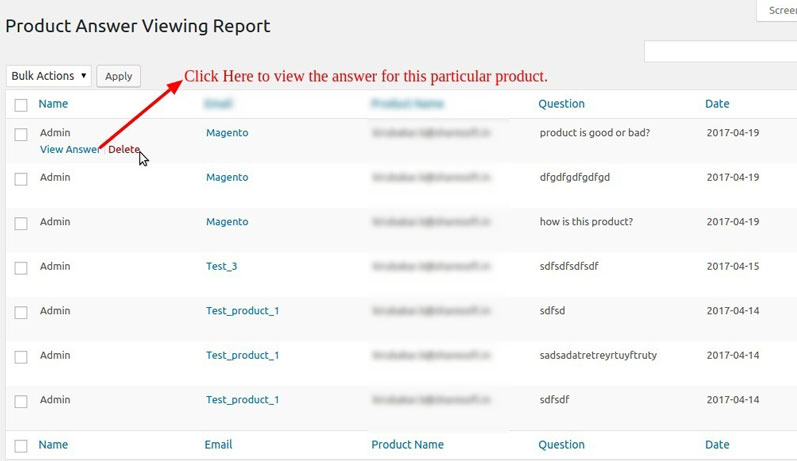797x461 pixels.
Task: Delete the first Admin entry
Action: (124, 150)
